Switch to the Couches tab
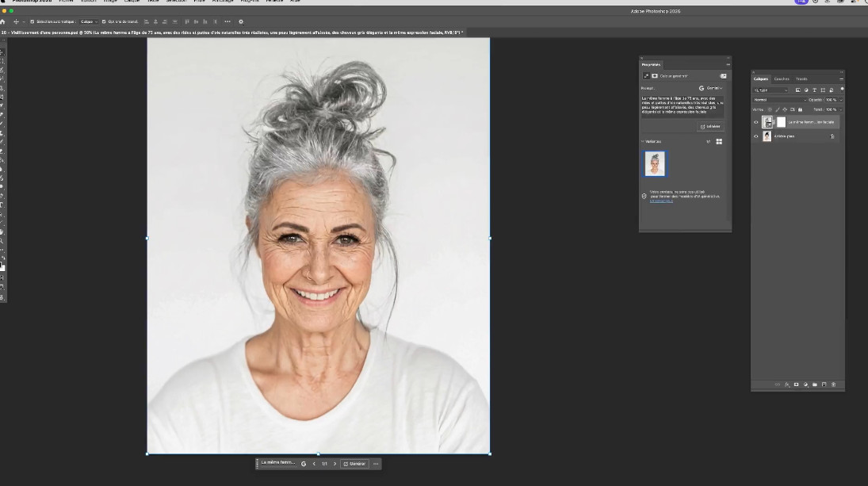Viewport: 868px width, 486px height. 782,78
